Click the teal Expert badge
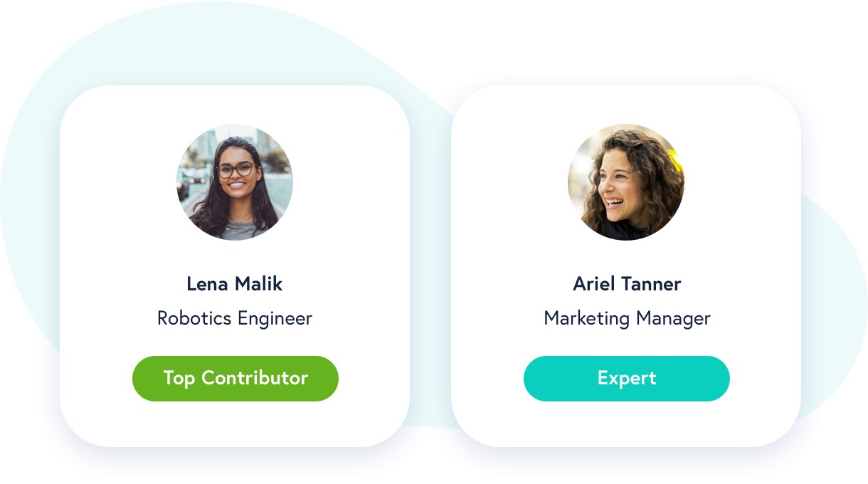 click(x=627, y=378)
